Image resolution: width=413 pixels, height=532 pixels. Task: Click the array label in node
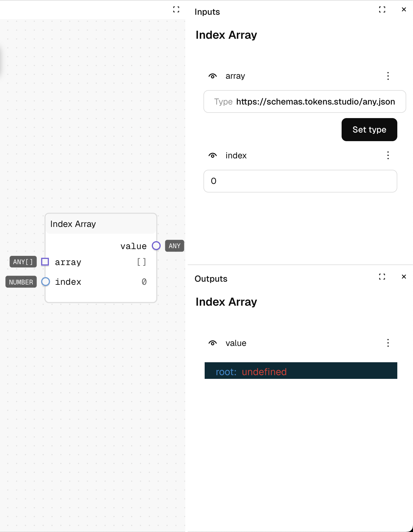click(68, 262)
